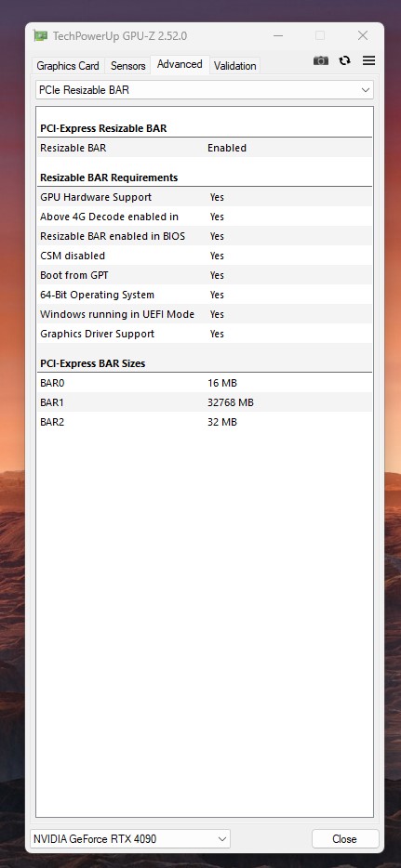Select Resizable BAR enabled in BIOS row
This screenshot has height=868, width=401.
(205, 236)
